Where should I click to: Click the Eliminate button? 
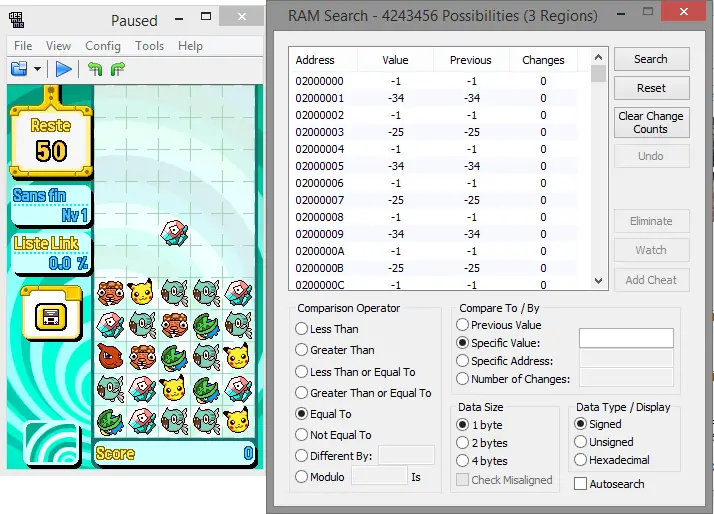coord(652,221)
